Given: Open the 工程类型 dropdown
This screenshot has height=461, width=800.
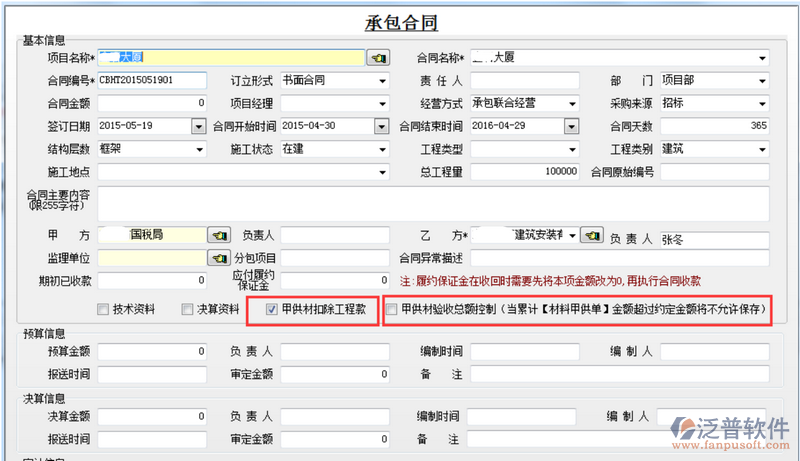Looking at the screenshot, I should point(572,149).
